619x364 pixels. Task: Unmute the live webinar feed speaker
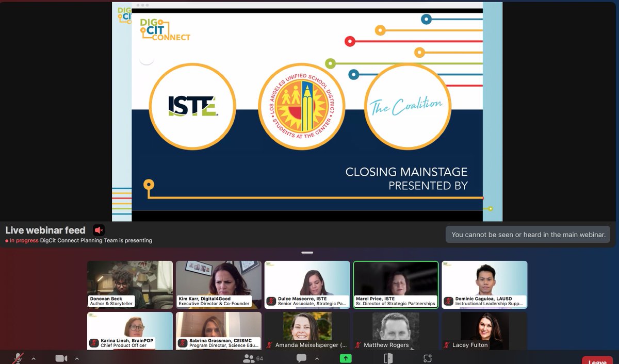point(99,230)
